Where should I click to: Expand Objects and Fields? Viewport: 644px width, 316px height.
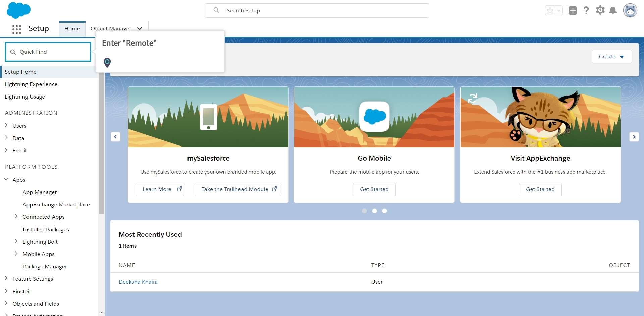click(x=6, y=303)
